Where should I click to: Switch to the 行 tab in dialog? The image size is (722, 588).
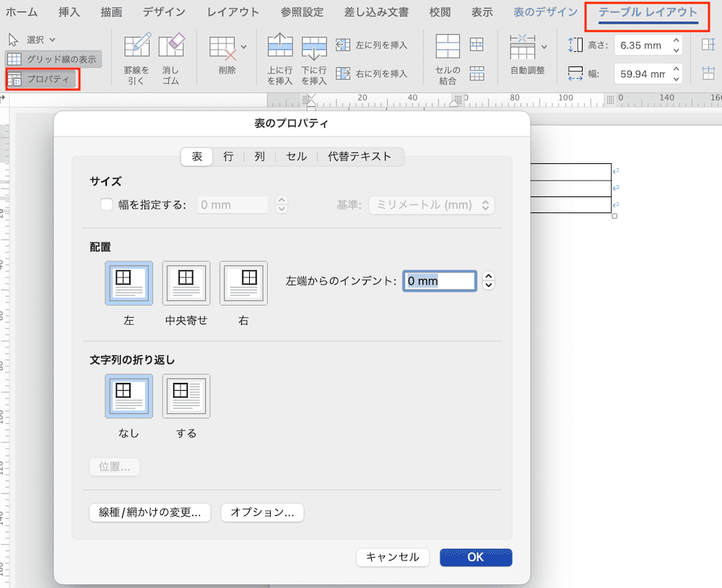pos(228,156)
